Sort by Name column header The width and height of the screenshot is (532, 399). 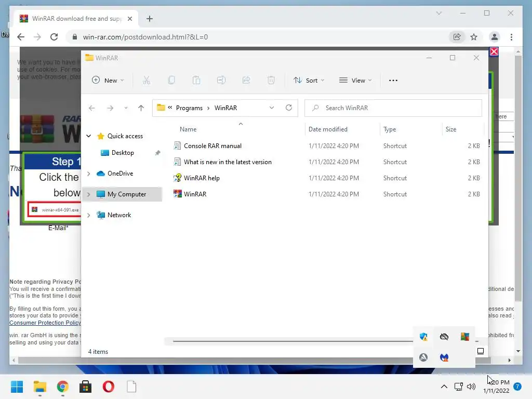click(188, 129)
